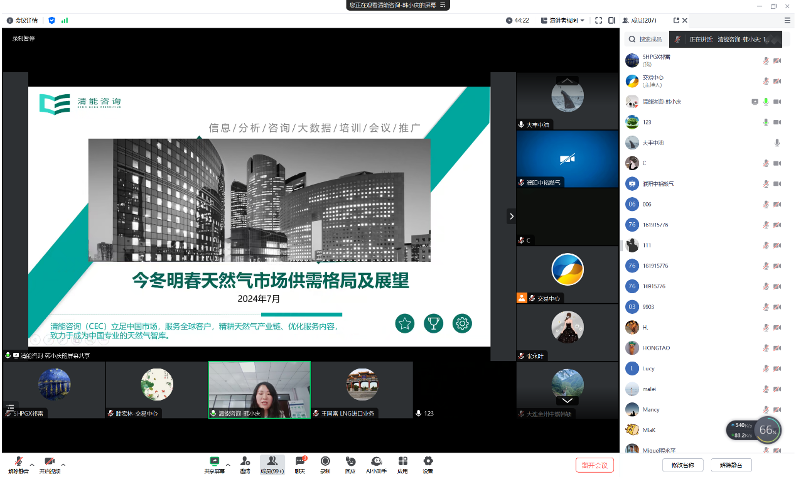Expand microphone options arrow beside mute
This screenshot has width=796, height=479.
(x=32, y=464)
